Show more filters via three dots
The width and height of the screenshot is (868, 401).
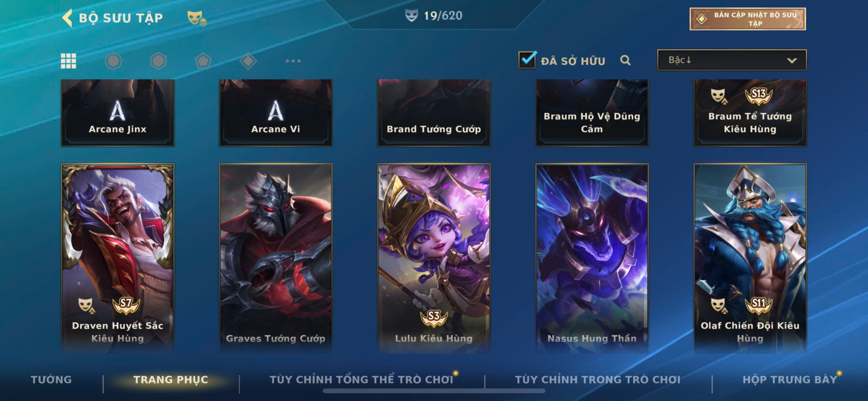293,61
